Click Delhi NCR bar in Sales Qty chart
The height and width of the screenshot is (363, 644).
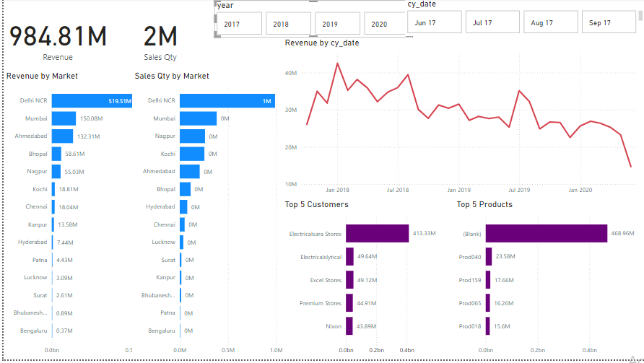[227, 101]
